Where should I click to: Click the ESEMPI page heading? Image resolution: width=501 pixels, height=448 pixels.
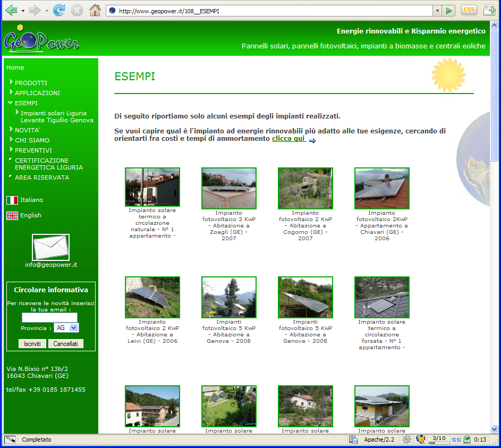click(134, 77)
